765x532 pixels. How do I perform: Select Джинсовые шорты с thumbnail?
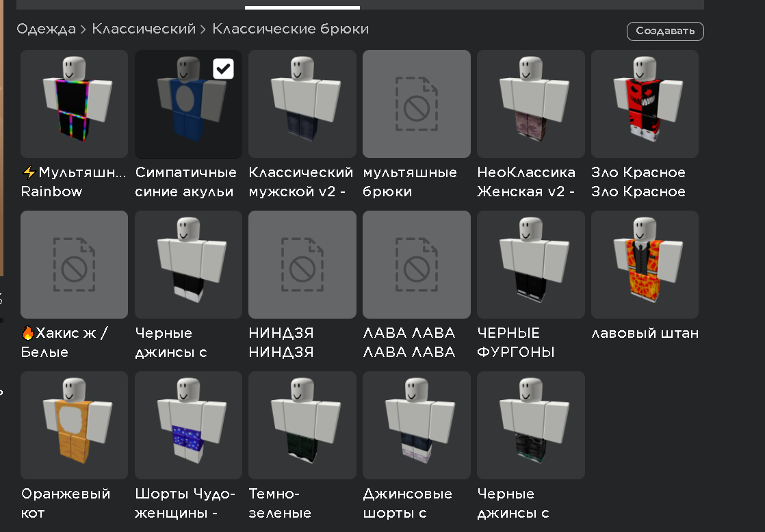[417, 425]
